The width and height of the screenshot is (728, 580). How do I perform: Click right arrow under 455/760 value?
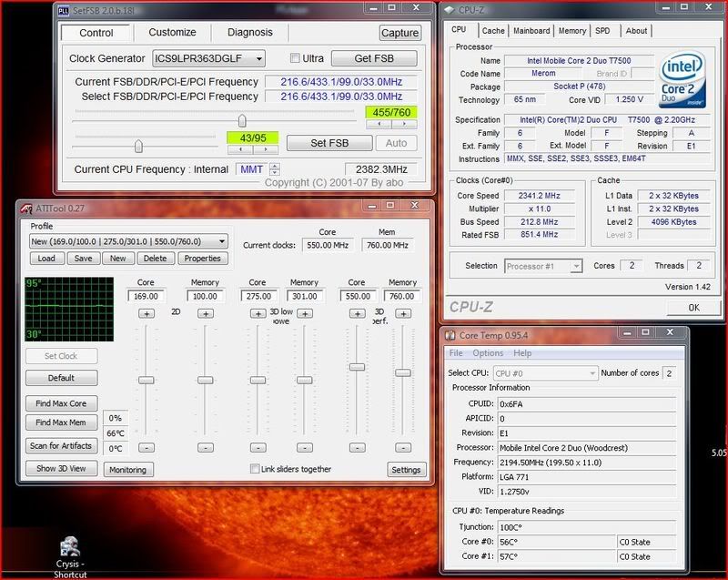click(404, 124)
